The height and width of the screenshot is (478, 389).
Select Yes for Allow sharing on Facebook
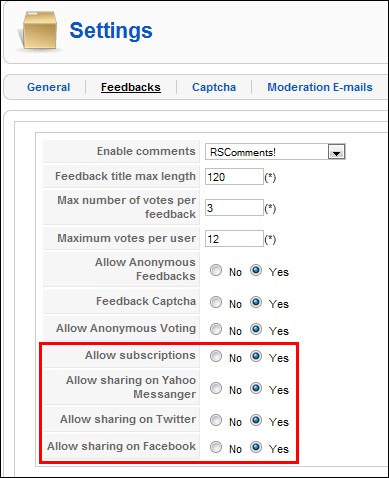(x=256, y=447)
